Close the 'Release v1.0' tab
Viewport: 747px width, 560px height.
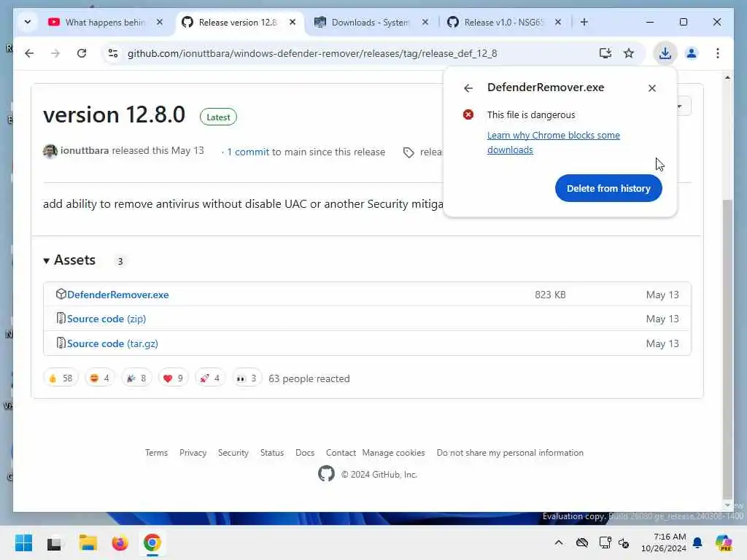[x=558, y=22]
